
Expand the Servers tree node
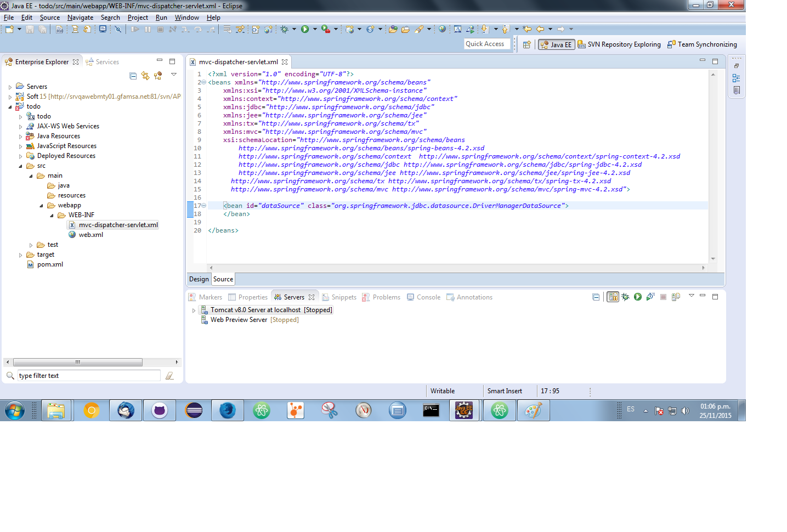tap(10, 87)
